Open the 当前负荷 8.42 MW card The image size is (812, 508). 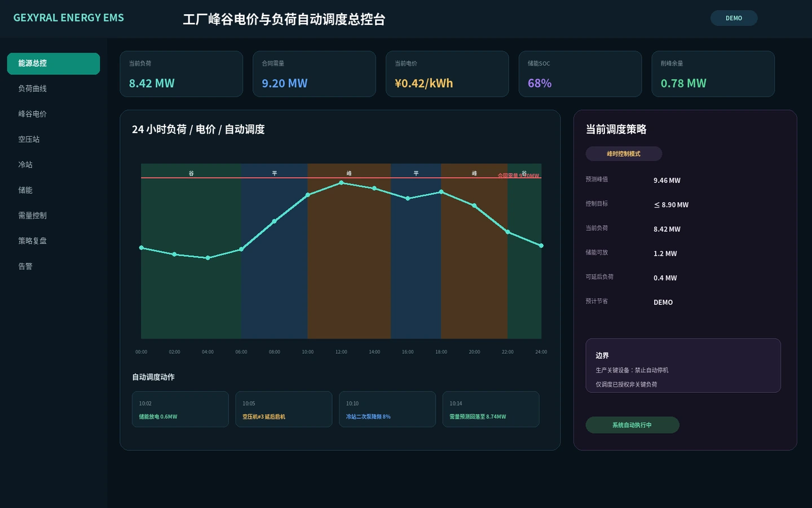tap(182, 74)
